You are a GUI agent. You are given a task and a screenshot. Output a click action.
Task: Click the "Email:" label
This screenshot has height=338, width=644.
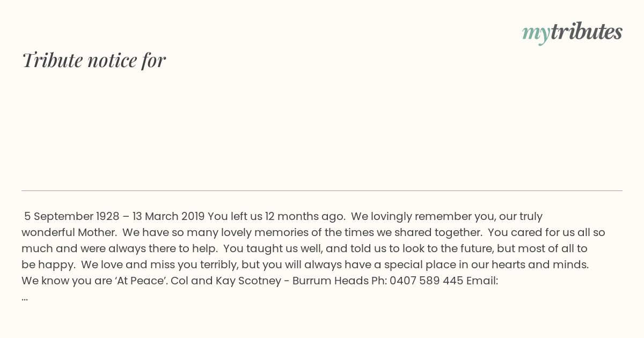point(482,281)
